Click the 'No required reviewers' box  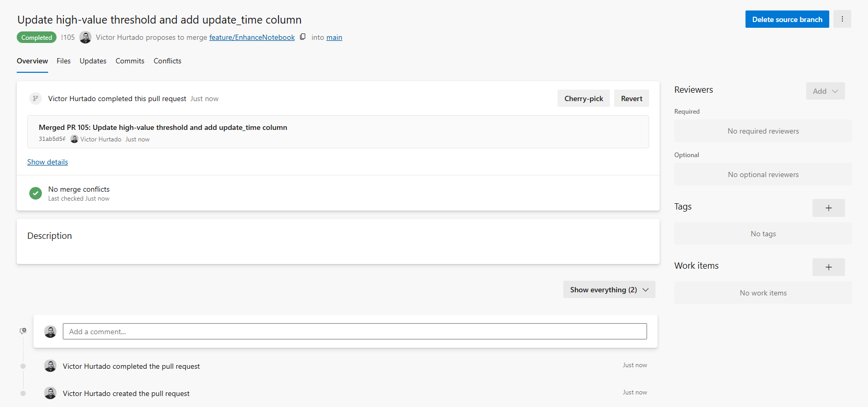pos(763,131)
